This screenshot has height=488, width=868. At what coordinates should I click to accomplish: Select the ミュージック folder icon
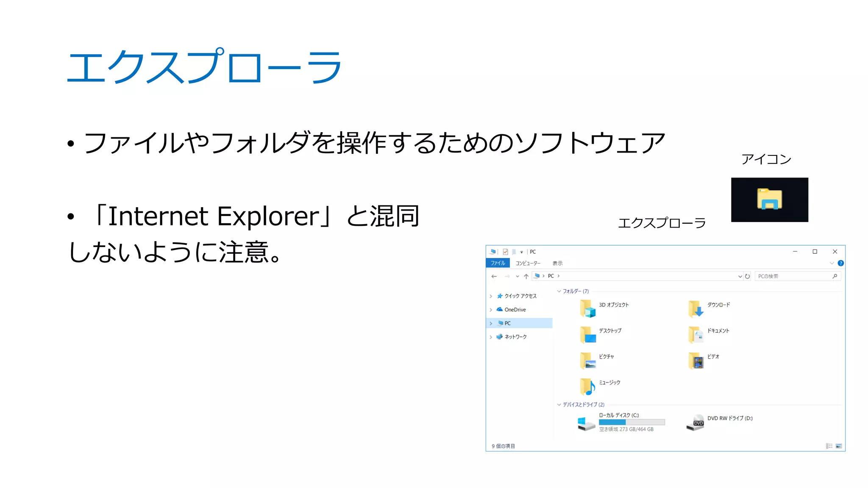(587, 386)
